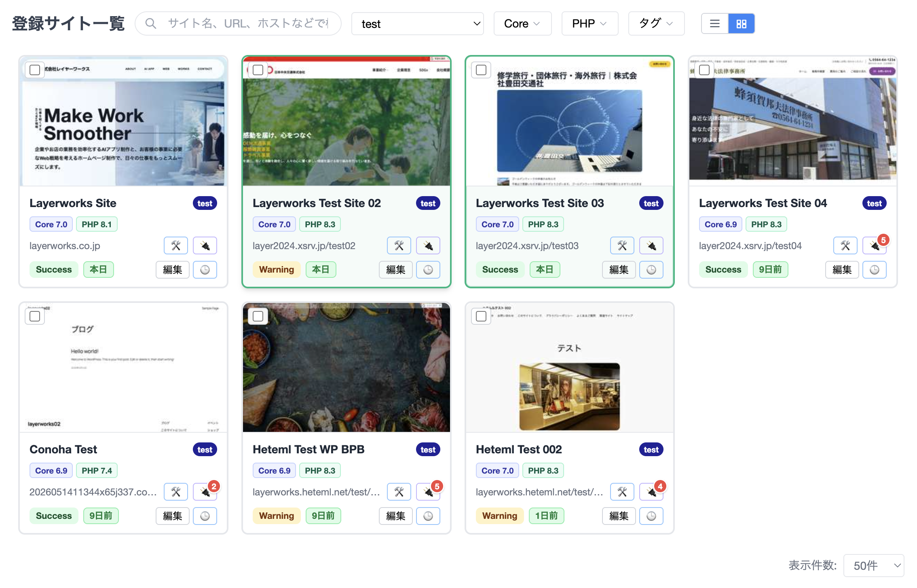This screenshot has width=917, height=588.
Task: Click 1日前 badge on Heteml Test 002
Action: pyautogui.click(x=547, y=516)
